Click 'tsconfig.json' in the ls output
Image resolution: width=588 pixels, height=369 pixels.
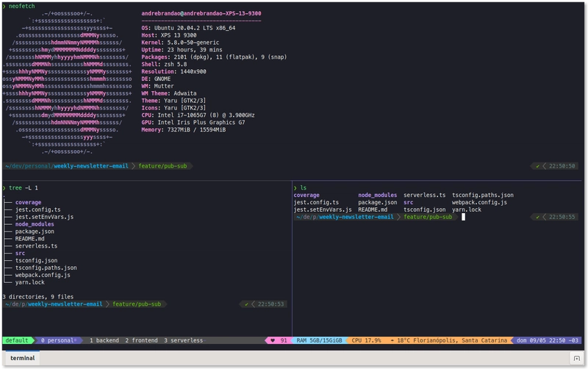[x=425, y=209]
